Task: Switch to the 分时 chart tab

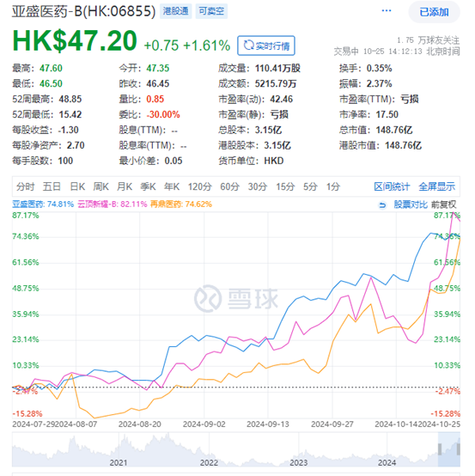Action: [25, 186]
